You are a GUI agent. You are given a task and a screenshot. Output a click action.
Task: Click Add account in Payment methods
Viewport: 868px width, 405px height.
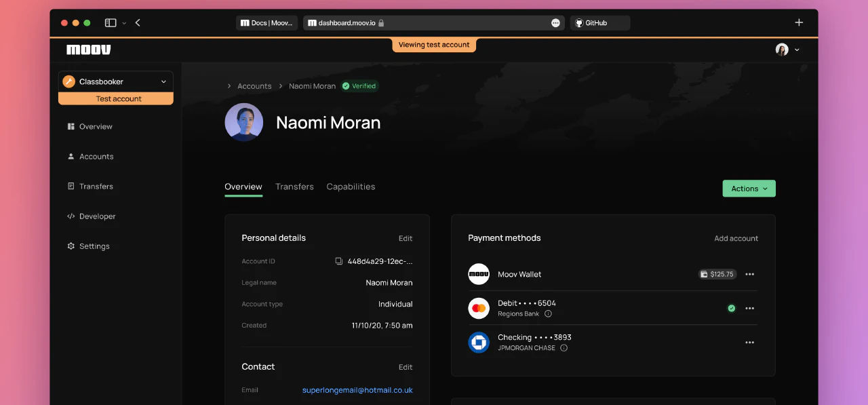tap(736, 238)
